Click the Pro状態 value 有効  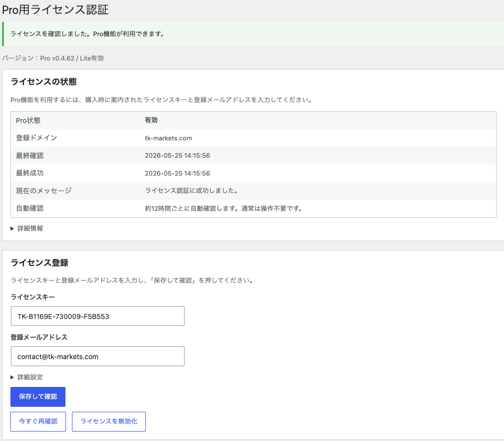151,120
